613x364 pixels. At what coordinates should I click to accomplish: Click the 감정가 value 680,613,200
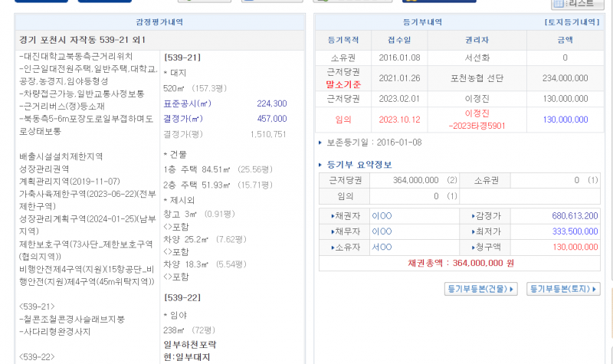click(x=555, y=217)
